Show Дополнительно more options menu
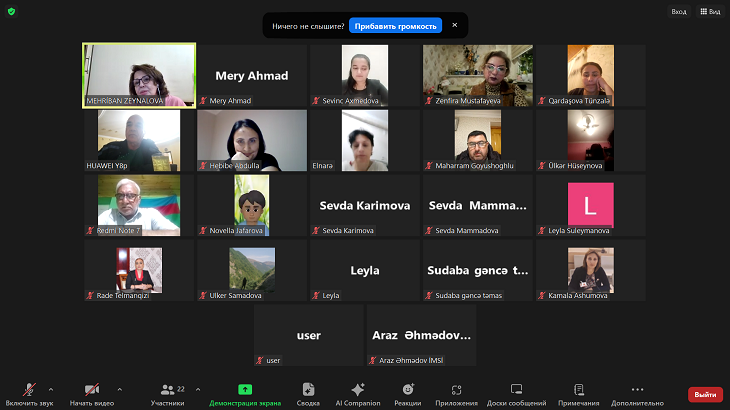The height and width of the screenshot is (410, 730). click(637, 391)
